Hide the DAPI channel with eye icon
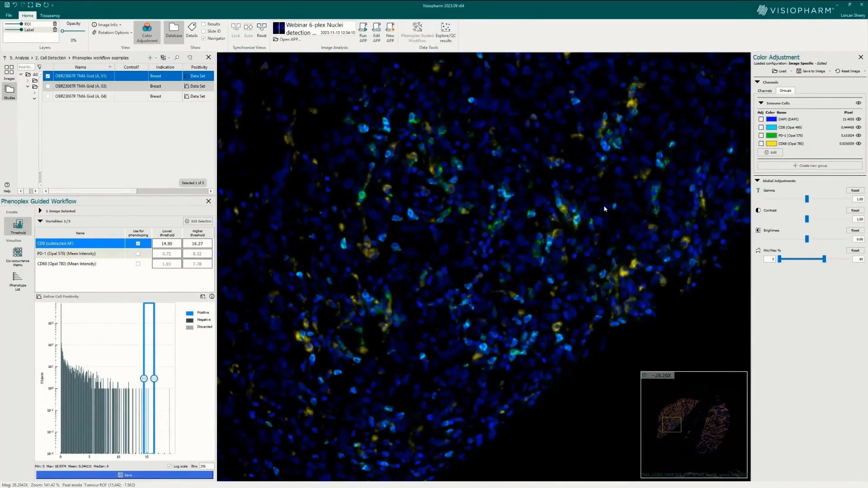Screen dimensions: 868x488 (859, 119)
